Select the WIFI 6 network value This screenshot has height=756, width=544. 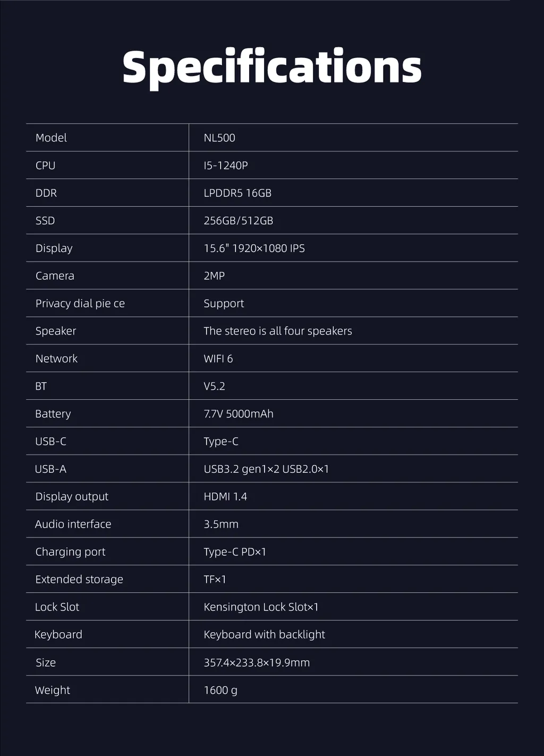pyautogui.click(x=218, y=359)
